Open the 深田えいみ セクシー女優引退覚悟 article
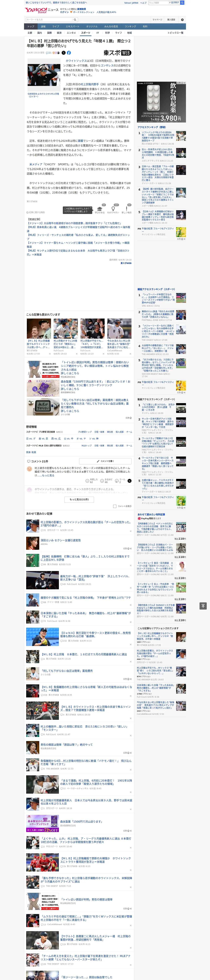 pyautogui.click(x=61, y=540)
